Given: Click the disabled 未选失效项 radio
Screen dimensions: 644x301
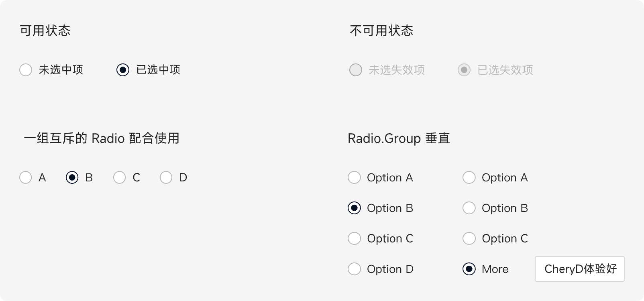Looking at the screenshot, I should (x=356, y=70).
